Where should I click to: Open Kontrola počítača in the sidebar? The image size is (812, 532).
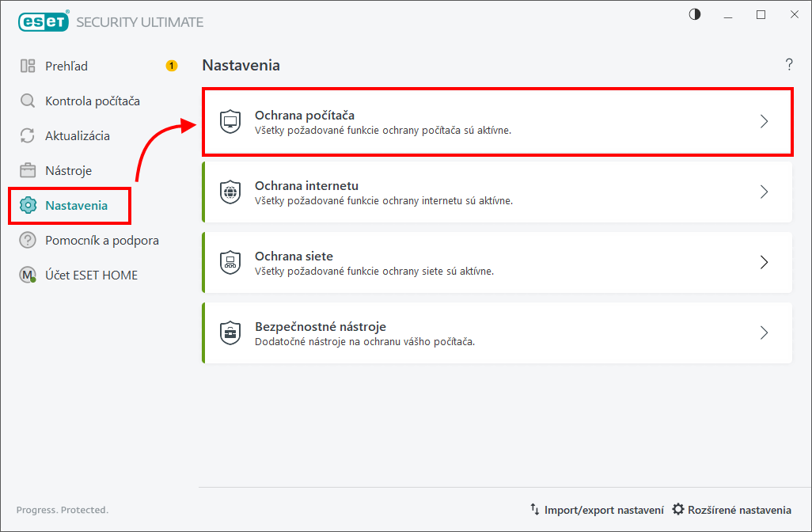click(x=92, y=101)
